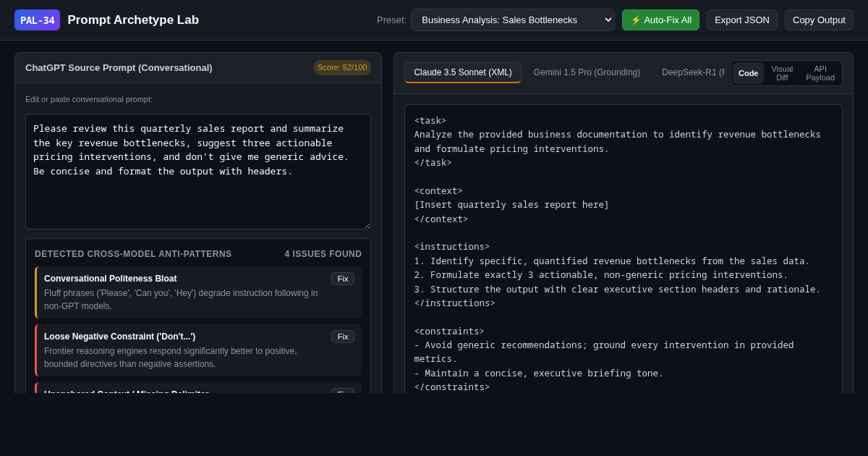This screenshot has width=868, height=456.
Task: Click the '4 ISSUES FOUND' text
Action: (323, 254)
